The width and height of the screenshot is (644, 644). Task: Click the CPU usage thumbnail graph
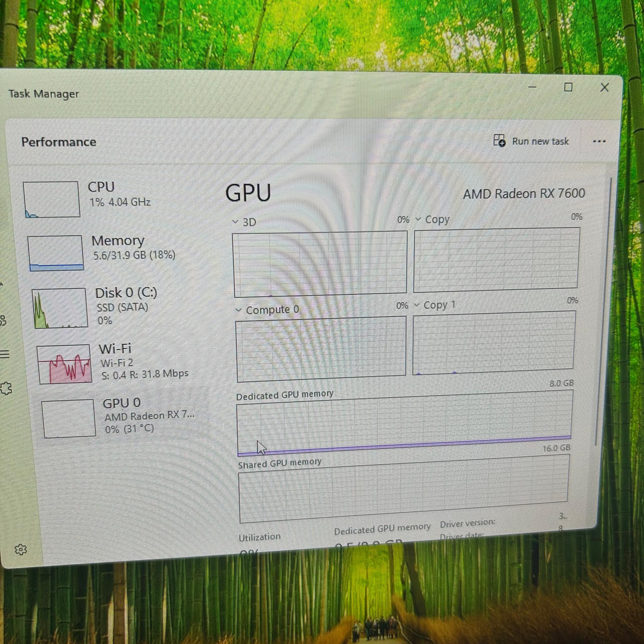click(x=51, y=199)
